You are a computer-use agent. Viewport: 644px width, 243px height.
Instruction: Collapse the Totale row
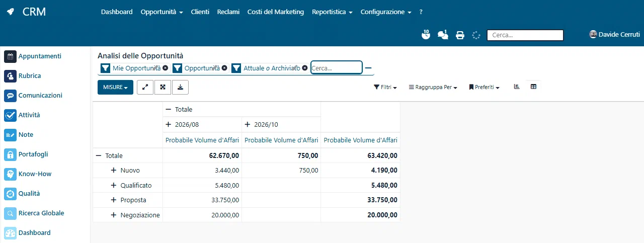(x=99, y=156)
